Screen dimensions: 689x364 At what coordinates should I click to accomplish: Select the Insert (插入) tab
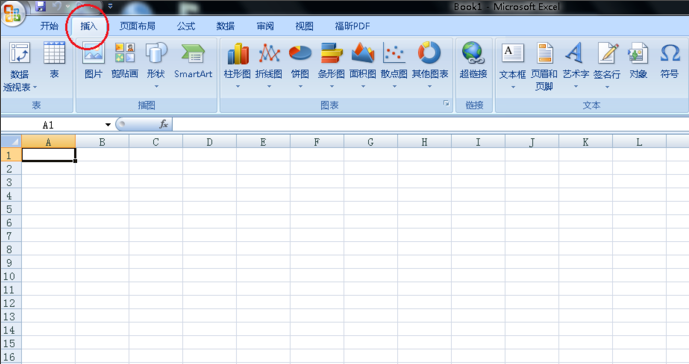click(x=89, y=26)
